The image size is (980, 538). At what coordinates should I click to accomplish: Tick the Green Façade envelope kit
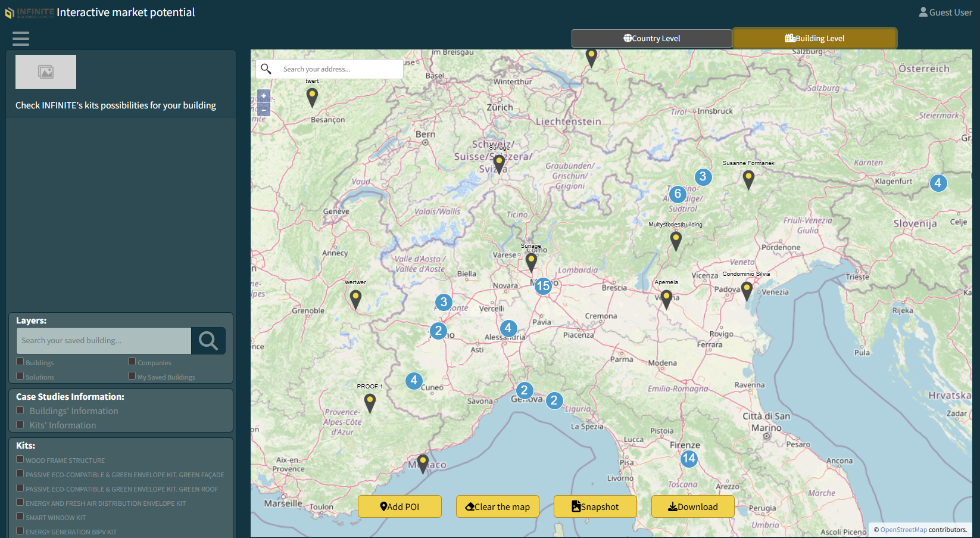(20, 474)
